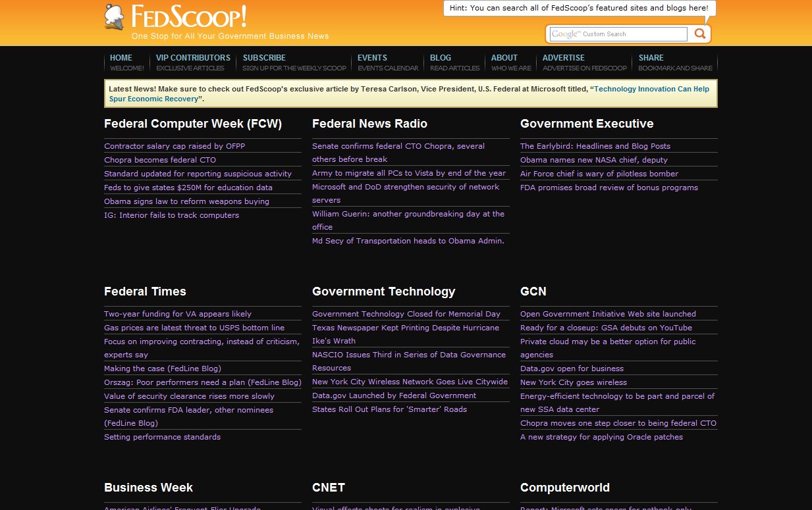Screen dimensions: 812x510
Task: Open the Events calendar menu item
Action: tap(372, 58)
